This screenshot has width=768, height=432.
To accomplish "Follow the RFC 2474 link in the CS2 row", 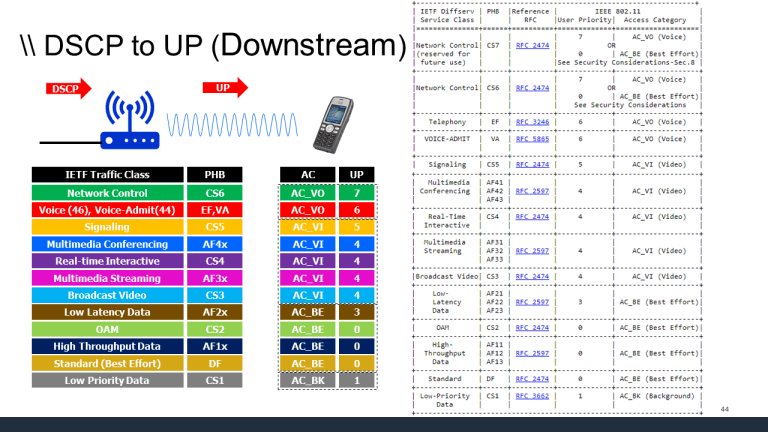I will (x=532, y=328).
